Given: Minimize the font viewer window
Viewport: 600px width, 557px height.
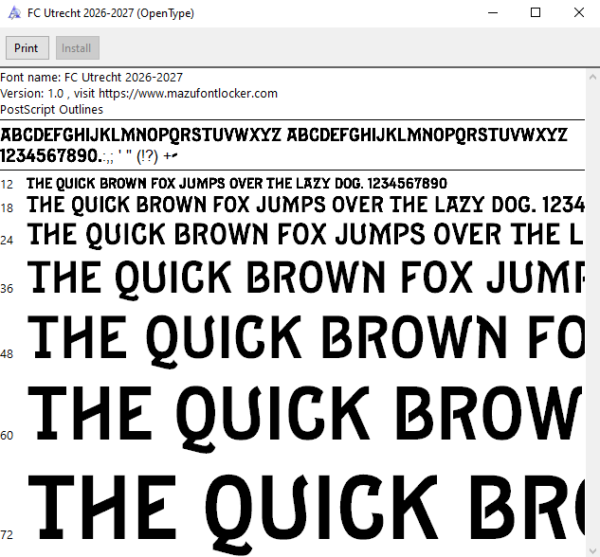Looking at the screenshot, I should point(493,13).
